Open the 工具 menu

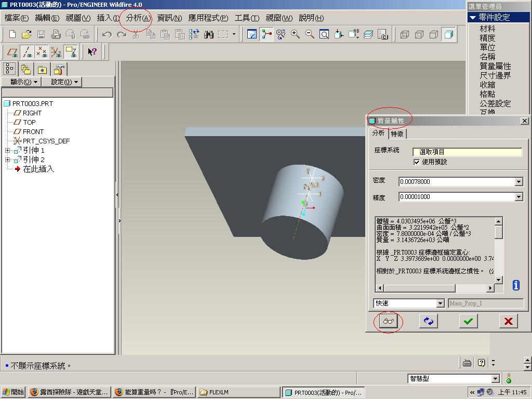(x=247, y=18)
